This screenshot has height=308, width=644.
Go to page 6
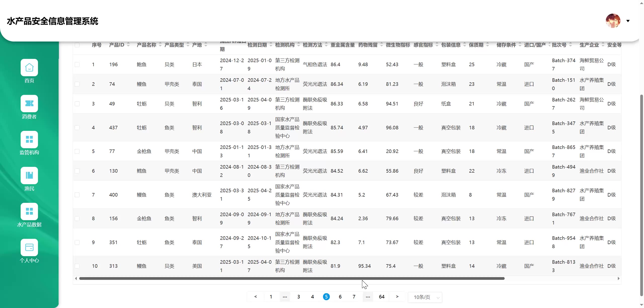click(340, 297)
